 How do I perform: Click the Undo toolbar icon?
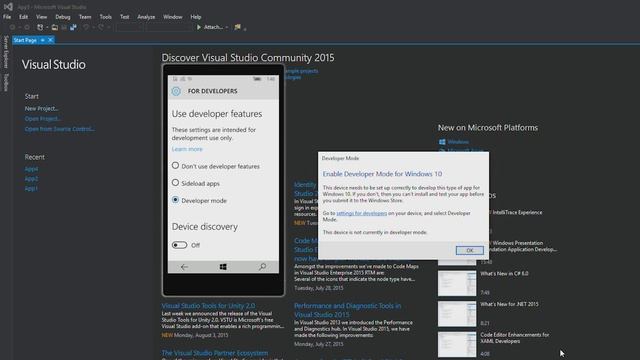click(86, 27)
